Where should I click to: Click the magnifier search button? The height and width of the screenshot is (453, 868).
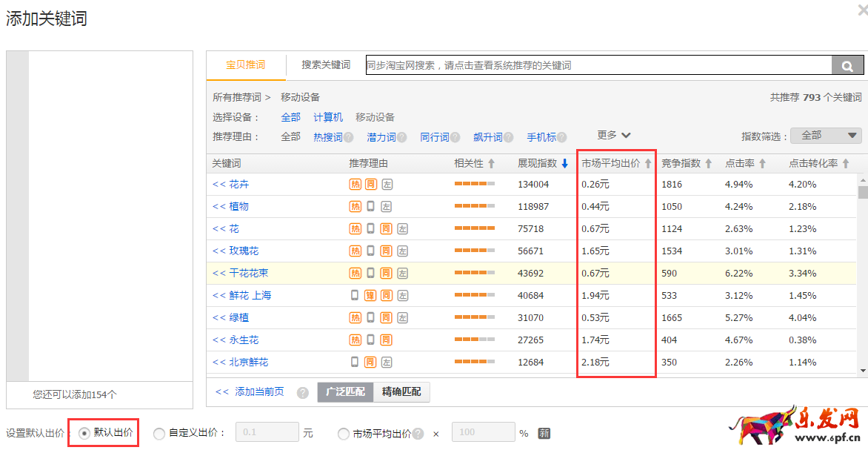coord(847,66)
